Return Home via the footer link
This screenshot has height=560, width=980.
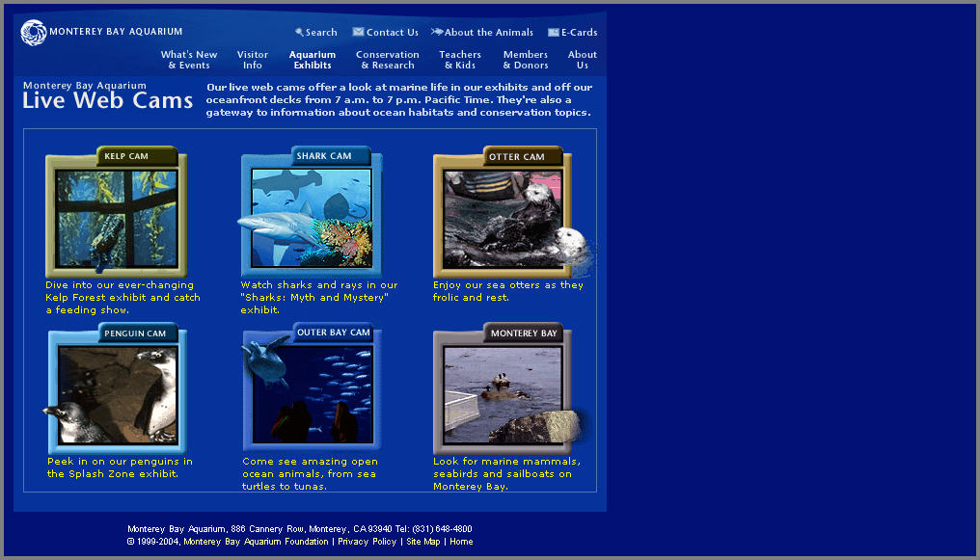461,542
